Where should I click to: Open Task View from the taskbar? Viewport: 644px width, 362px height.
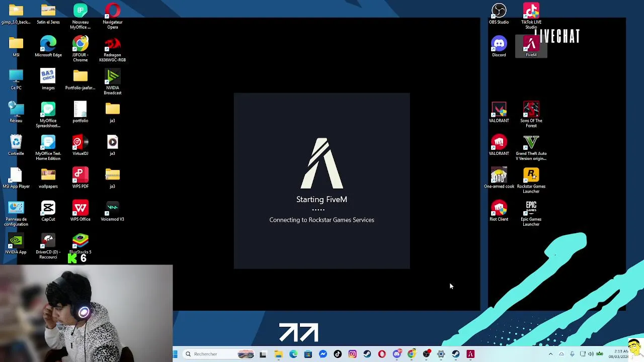(x=263, y=354)
